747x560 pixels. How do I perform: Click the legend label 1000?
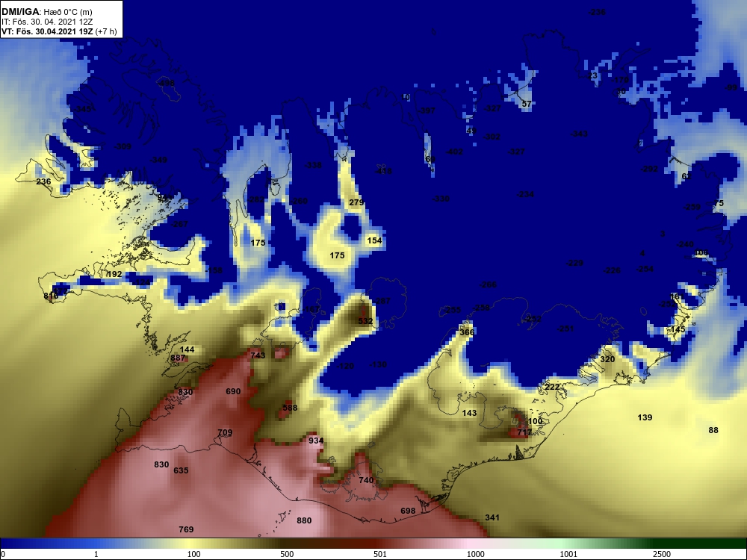475,554
